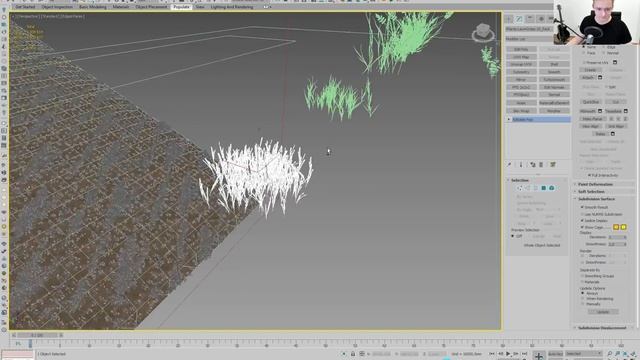The width and height of the screenshot is (640, 360).
Task: Click the Pin Stack icon
Action: click(509, 164)
